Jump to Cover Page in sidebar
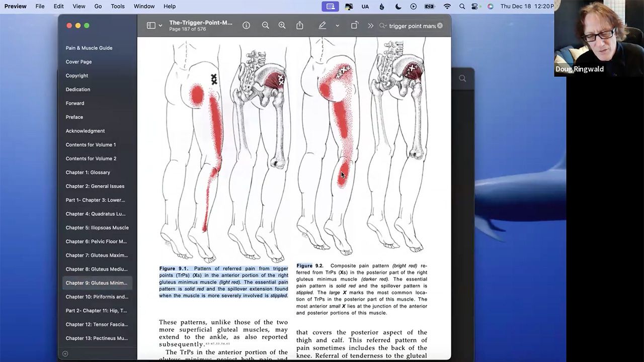Screen dimensions: 644x362 [78, 62]
